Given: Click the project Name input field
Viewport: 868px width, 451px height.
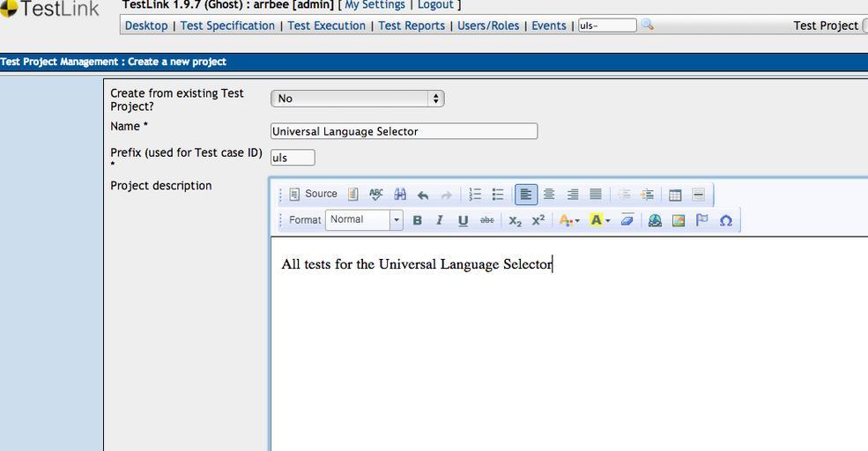Looking at the screenshot, I should (404, 131).
